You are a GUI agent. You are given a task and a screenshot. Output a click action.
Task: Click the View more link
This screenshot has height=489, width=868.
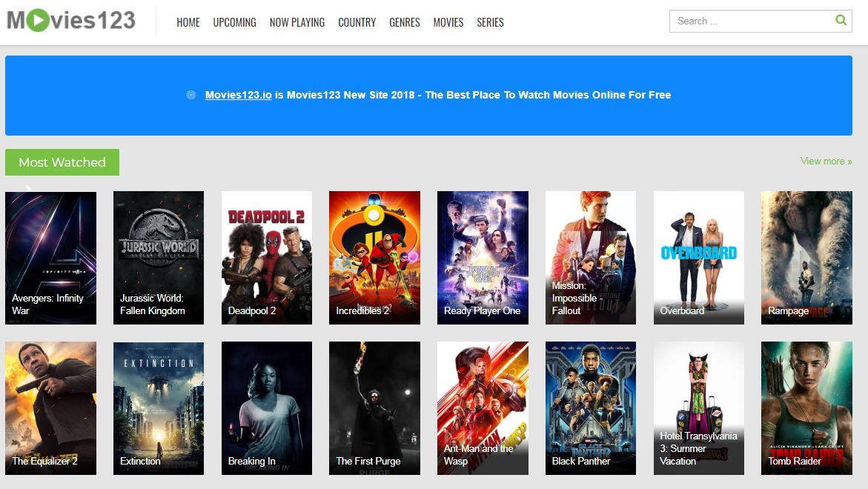point(826,162)
